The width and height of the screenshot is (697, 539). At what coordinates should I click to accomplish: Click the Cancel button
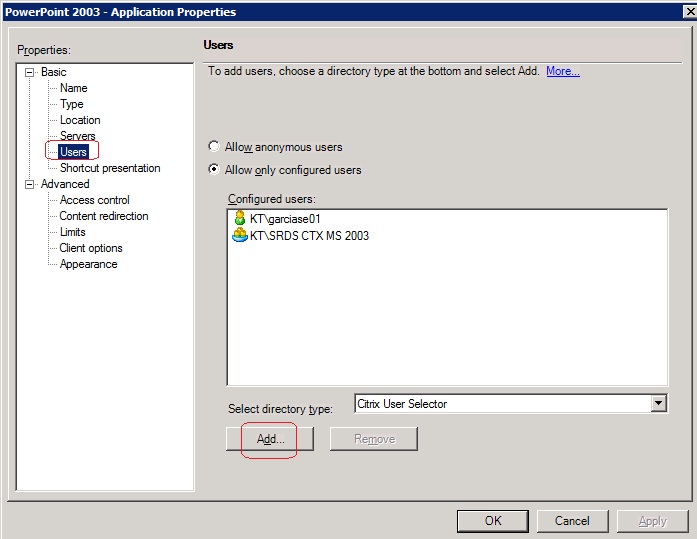572,521
